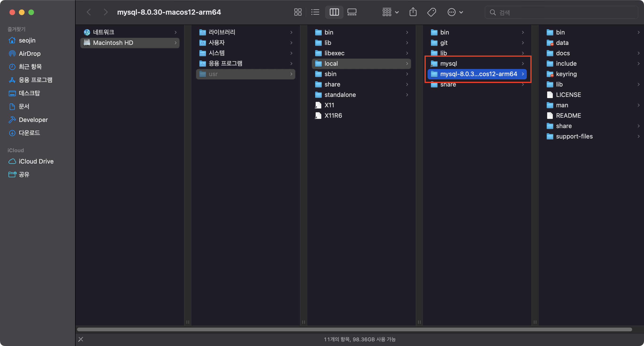The height and width of the screenshot is (346, 644).
Task: Click the Edit Tags icon
Action: pyautogui.click(x=432, y=12)
